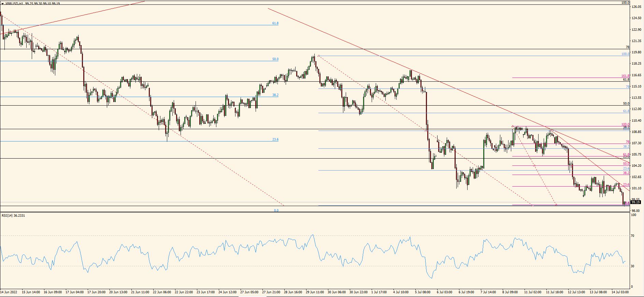Screen dimensions: 644x297
Task: Click the 116.65 price axis label
Action: tap(637, 75)
